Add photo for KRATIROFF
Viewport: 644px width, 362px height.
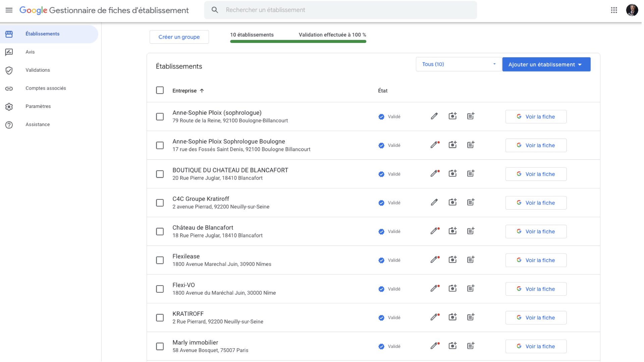pyautogui.click(x=453, y=317)
